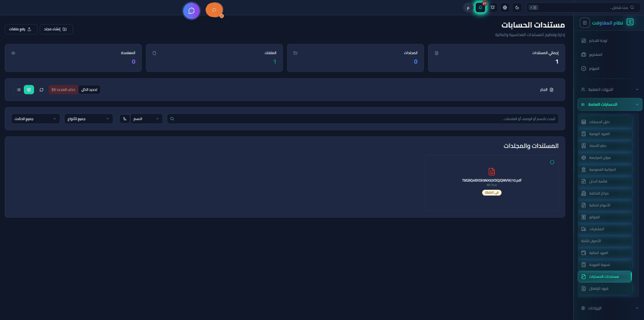Click the الأعوام المالية icon
The height and width of the screenshot is (320, 644).
[584, 205]
